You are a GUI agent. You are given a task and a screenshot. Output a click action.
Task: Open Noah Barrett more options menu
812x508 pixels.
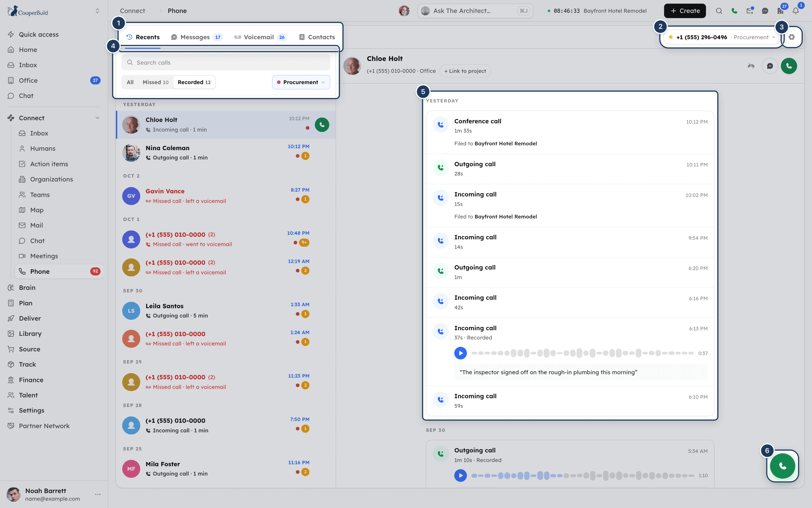[x=98, y=494]
